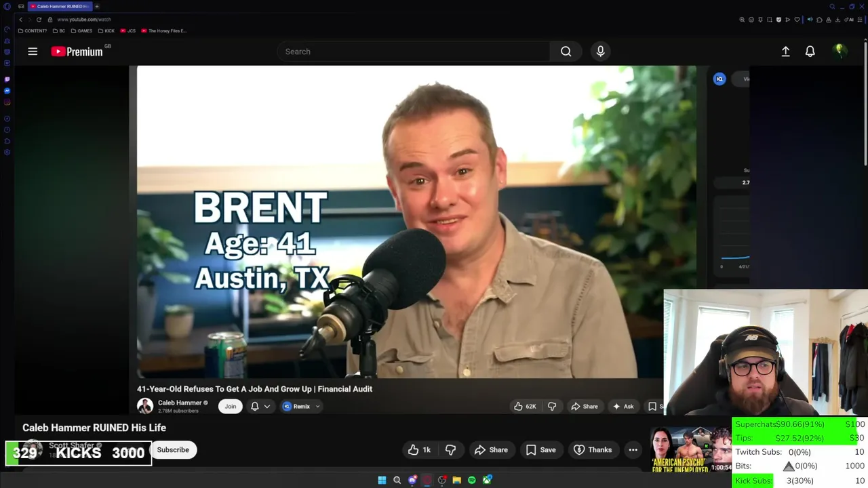Click the YouTube search magnifier button

[x=566, y=52]
